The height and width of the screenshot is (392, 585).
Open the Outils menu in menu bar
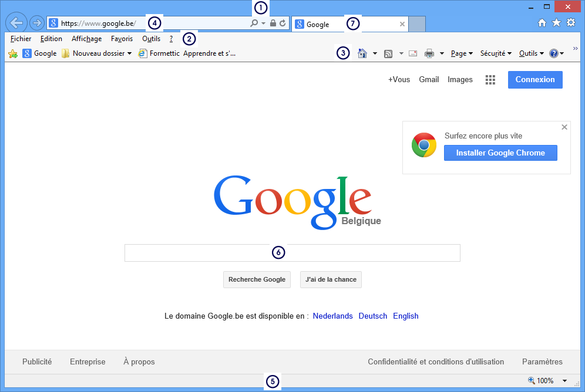151,39
